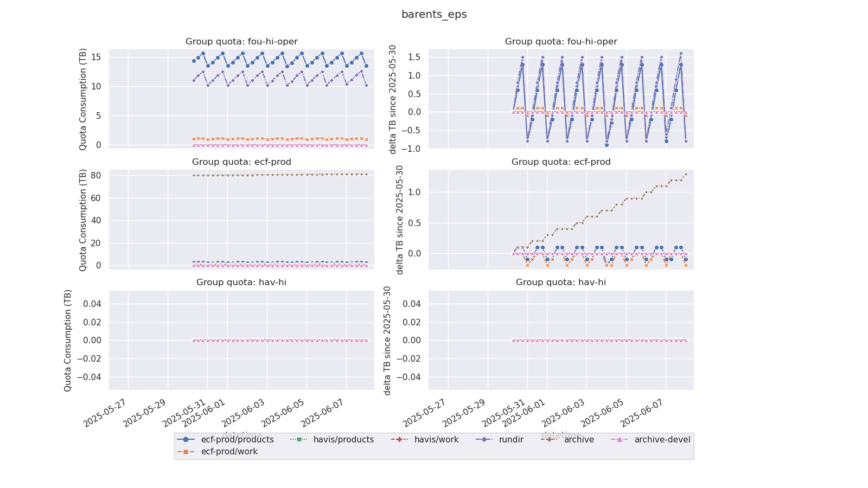Click 'delta TB since 2025-05-30' label of ecf-prod chart
The image size is (868, 488).
pyautogui.click(x=400, y=220)
